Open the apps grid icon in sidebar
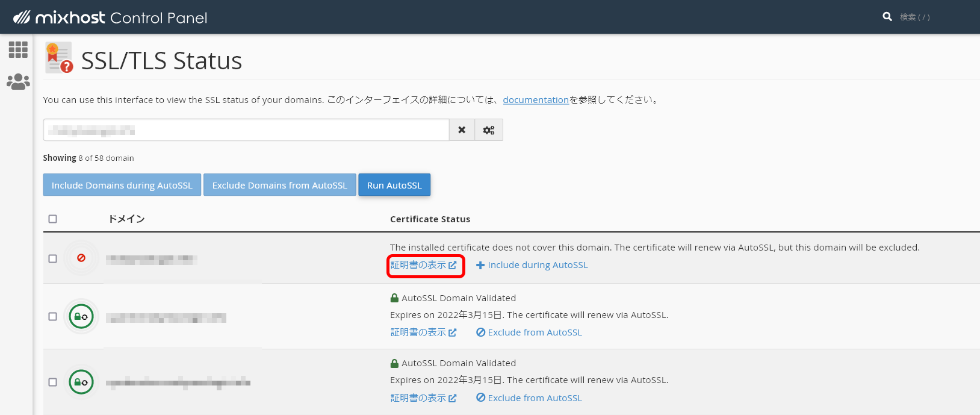980x415 pixels. point(18,49)
